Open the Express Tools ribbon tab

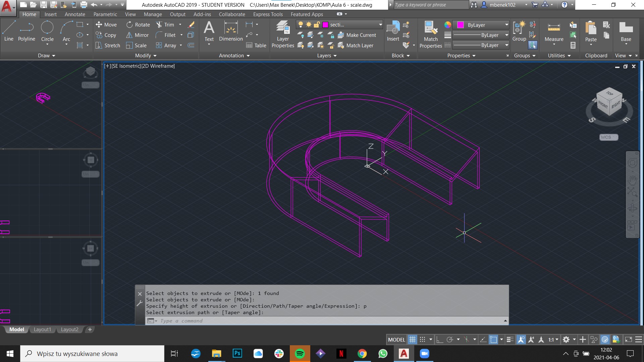pos(268,14)
